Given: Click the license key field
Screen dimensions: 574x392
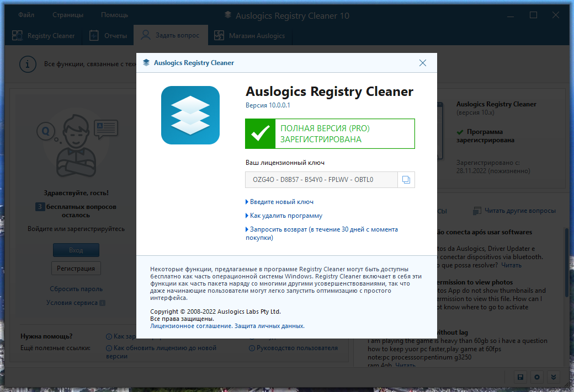Looking at the screenshot, I should coord(321,180).
